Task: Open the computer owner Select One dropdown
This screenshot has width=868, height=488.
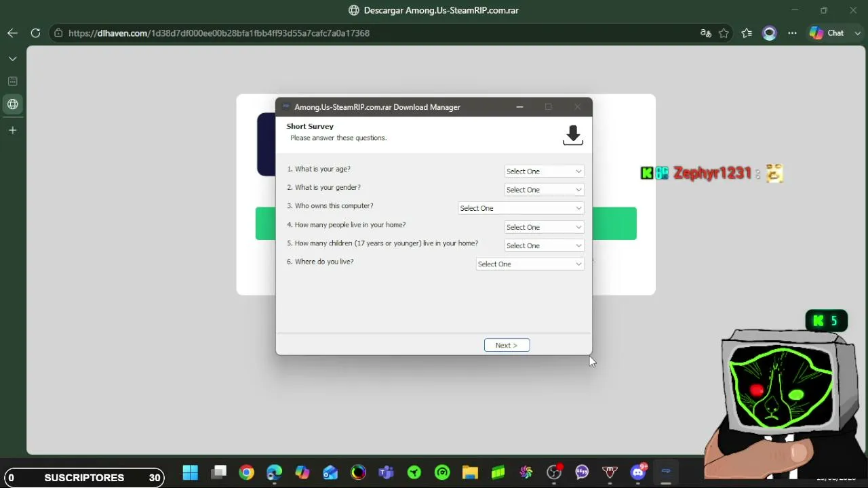Action: [x=521, y=208]
